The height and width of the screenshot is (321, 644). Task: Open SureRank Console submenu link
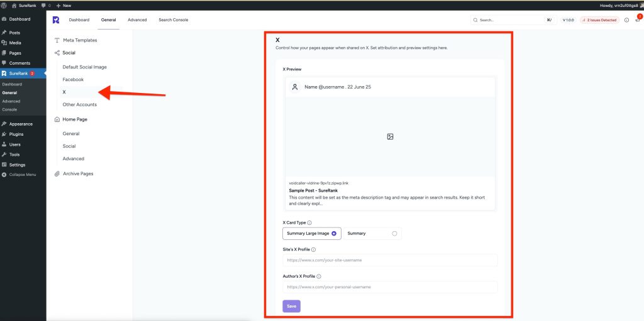coord(9,109)
